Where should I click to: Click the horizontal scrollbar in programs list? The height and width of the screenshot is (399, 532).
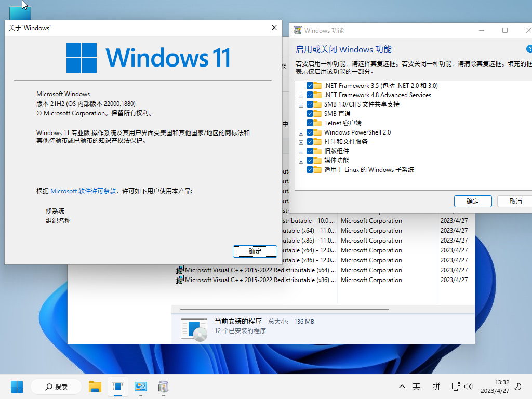[284, 309]
